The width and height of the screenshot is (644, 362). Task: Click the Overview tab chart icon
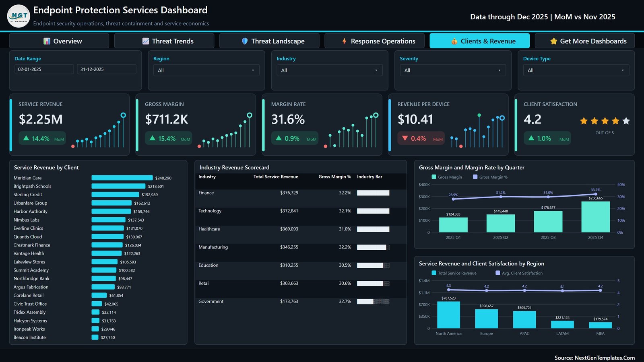(47, 41)
